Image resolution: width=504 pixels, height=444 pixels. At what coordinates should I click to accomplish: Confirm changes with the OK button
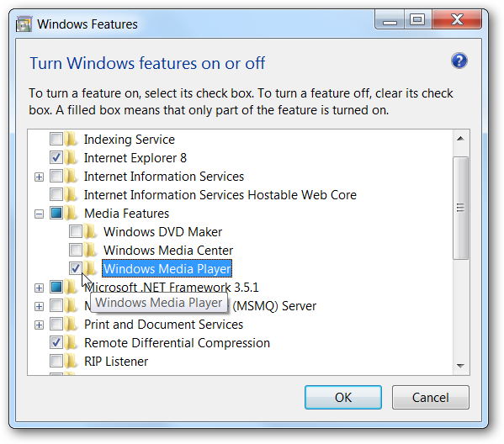pyautogui.click(x=343, y=398)
